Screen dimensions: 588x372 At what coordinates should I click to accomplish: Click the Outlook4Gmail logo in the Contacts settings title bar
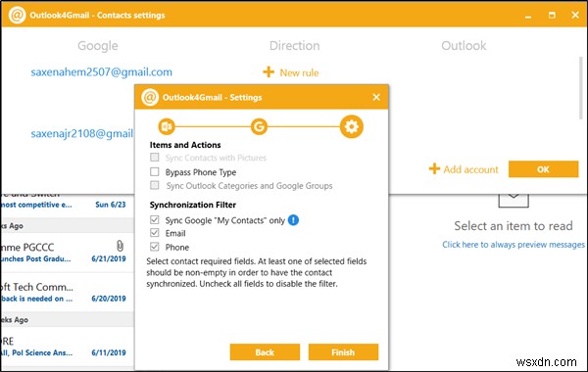[x=17, y=15]
